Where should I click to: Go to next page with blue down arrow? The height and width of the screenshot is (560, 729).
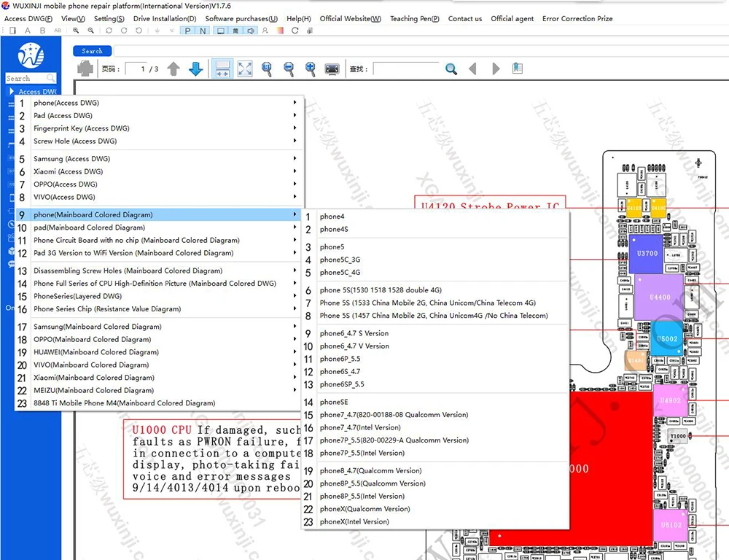[x=195, y=69]
